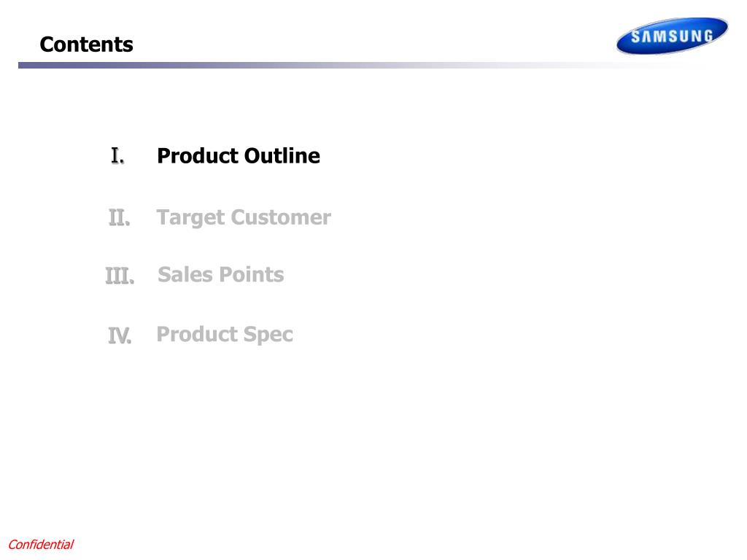
Task: Click Roman numeral I.
Action: pyautogui.click(x=117, y=156)
